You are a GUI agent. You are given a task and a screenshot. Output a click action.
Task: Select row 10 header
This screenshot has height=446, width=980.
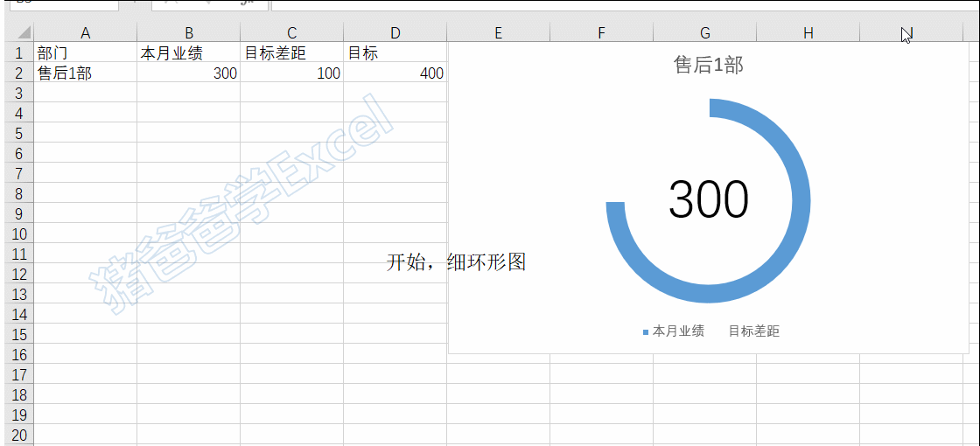[18, 233]
